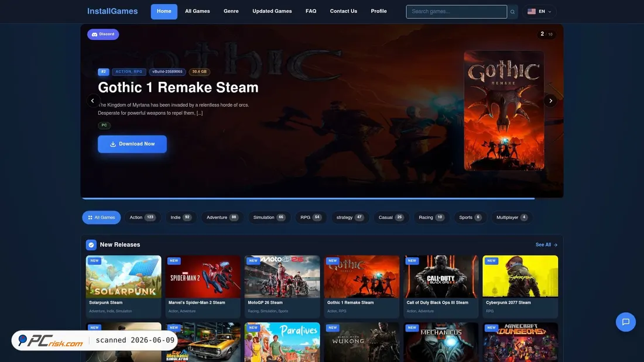The height and width of the screenshot is (362, 644).
Task: Open the Minecraft Dungeons thumbnail
Action: [x=520, y=342]
